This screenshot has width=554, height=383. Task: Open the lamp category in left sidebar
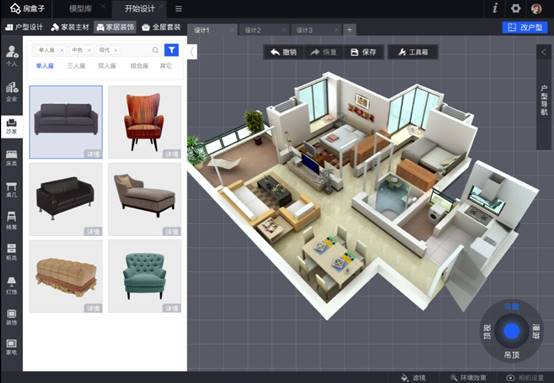(11, 285)
